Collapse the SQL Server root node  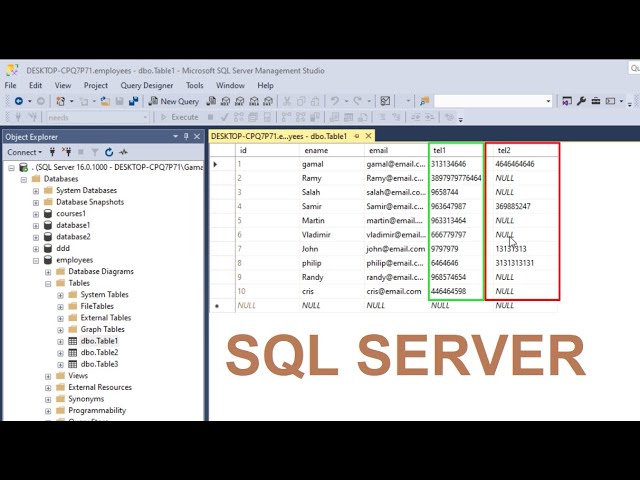pyautogui.click(x=11, y=167)
